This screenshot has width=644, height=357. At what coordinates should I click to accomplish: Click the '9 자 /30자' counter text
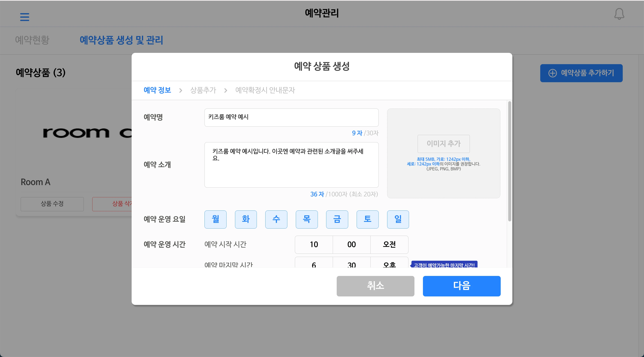click(365, 133)
